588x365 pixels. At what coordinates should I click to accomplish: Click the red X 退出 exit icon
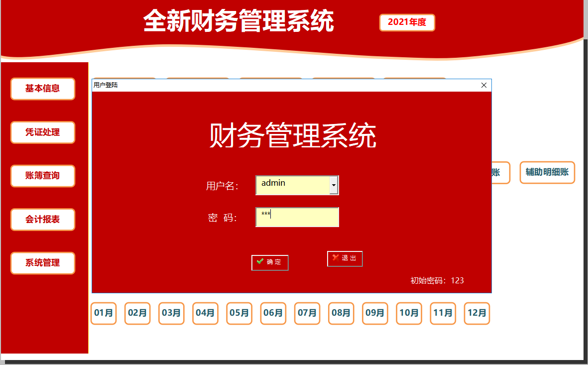click(x=335, y=258)
